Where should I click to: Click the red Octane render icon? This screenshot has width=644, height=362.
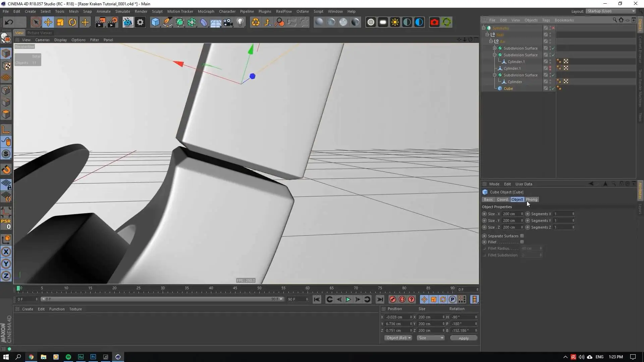pos(434,22)
